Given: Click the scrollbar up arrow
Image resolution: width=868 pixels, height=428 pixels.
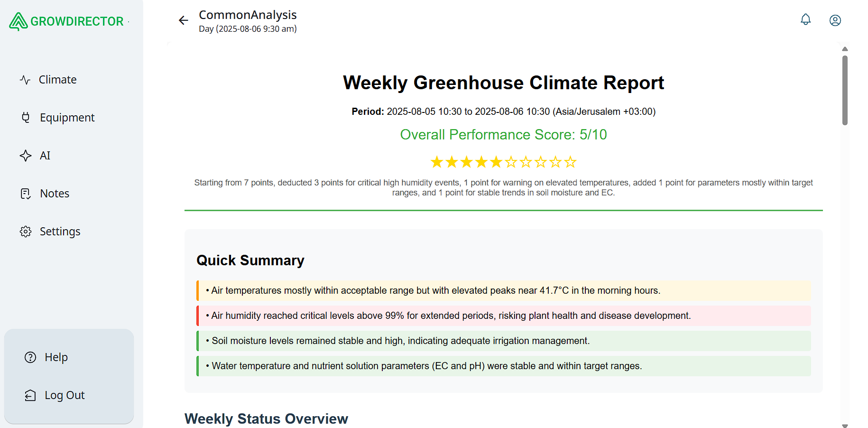Looking at the screenshot, I should (845, 49).
